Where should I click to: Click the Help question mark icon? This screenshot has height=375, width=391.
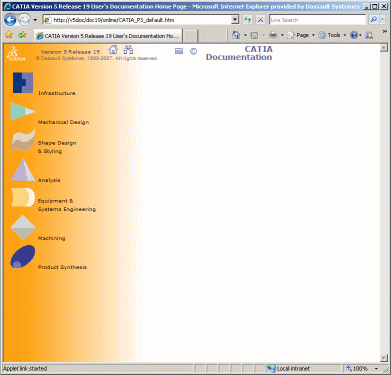(x=354, y=35)
